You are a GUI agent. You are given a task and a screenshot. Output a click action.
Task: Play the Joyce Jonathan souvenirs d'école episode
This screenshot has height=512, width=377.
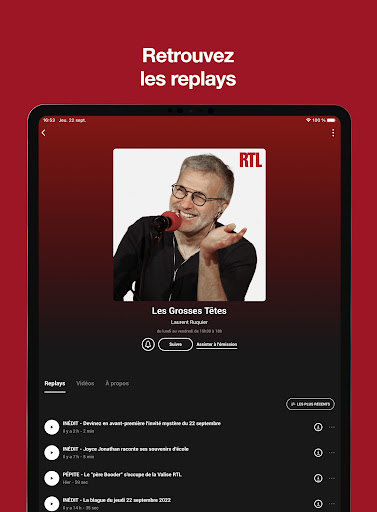(52, 453)
